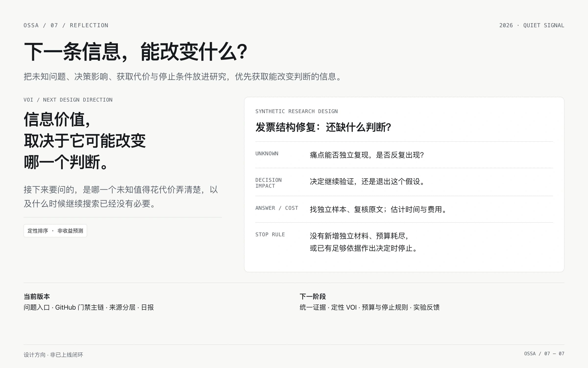Click the footer note "设计方向 · 非已上线闭环"
Screen dimensions: 588x368
(x=53, y=355)
